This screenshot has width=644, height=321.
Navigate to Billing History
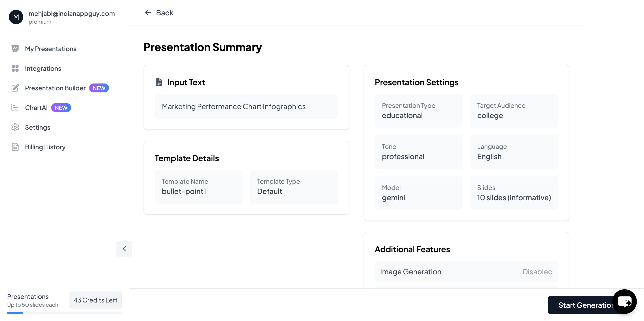click(45, 147)
